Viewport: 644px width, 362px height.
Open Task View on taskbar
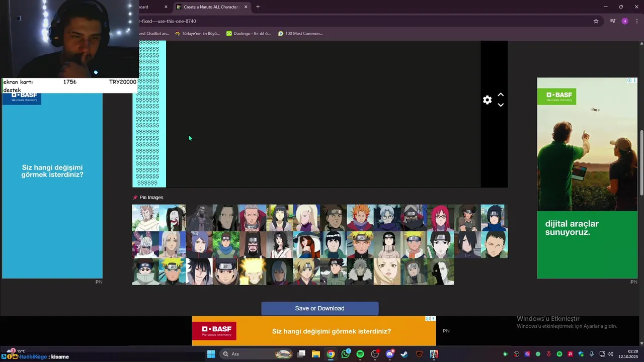click(x=301, y=354)
